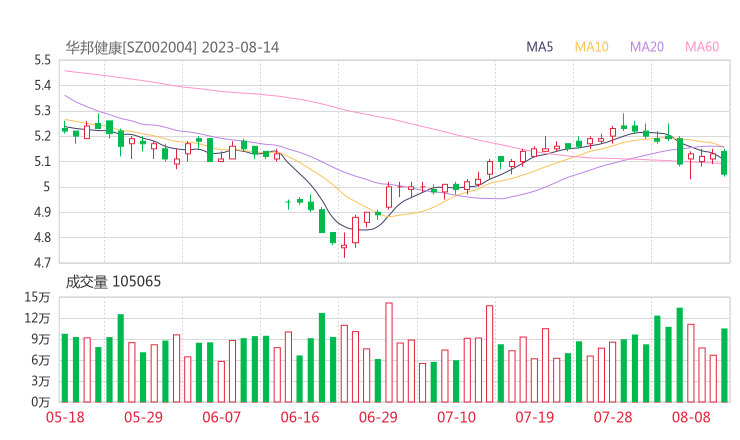The width and height of the screenshot is (740, 440).
Task: Click the 07-10 date axis label
Action: pyautogui.click(x=456, y=417)
